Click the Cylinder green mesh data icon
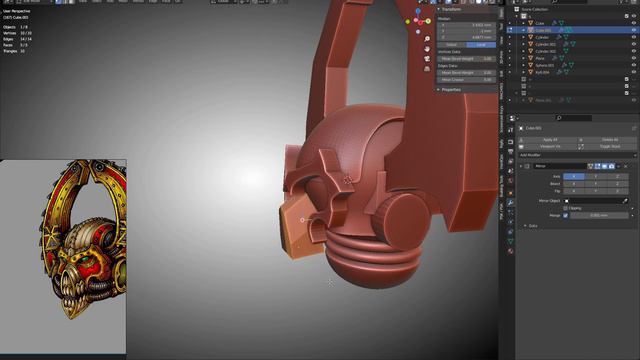The width and height of the screenshot is (640, 360). pos(566,37)
